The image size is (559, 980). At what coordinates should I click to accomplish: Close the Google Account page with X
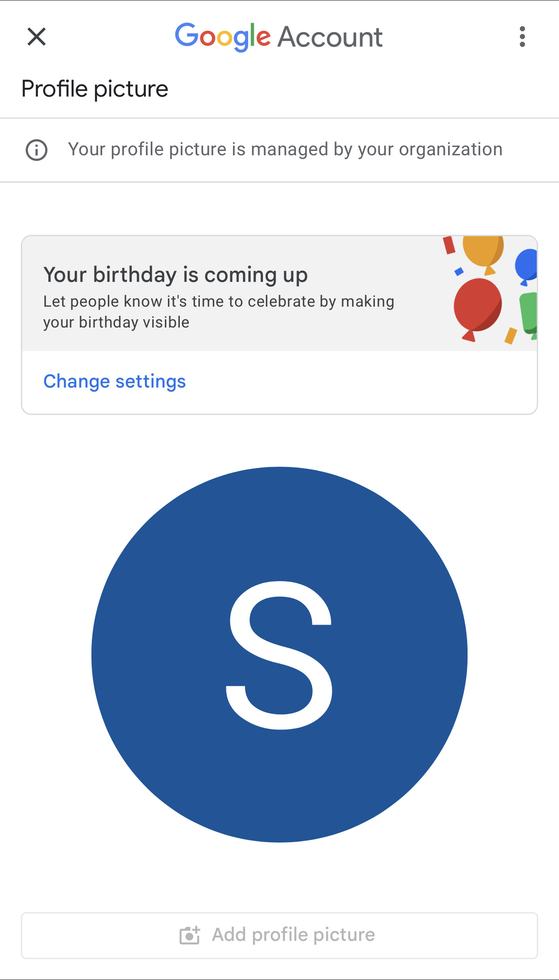coord(37,37)
